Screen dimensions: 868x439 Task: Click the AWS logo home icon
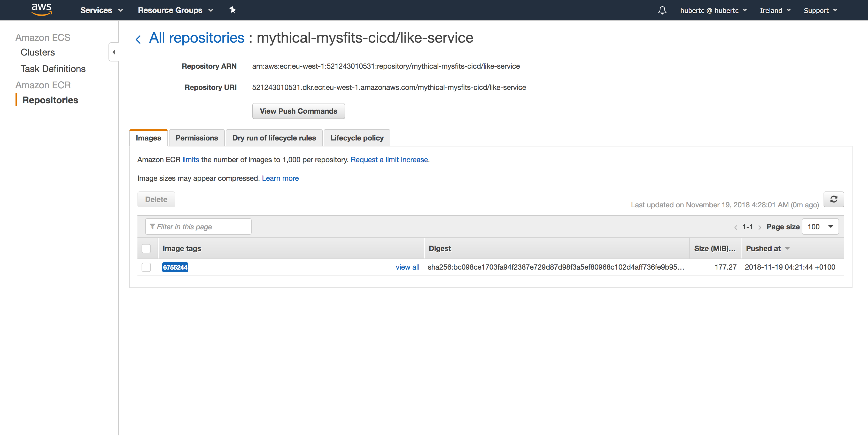coord(41,10)
